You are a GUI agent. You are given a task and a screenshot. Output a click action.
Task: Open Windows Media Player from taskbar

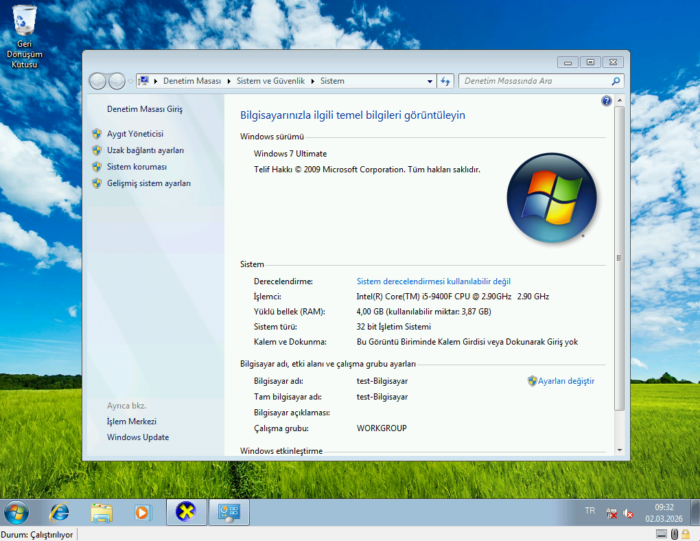point(143,512)
